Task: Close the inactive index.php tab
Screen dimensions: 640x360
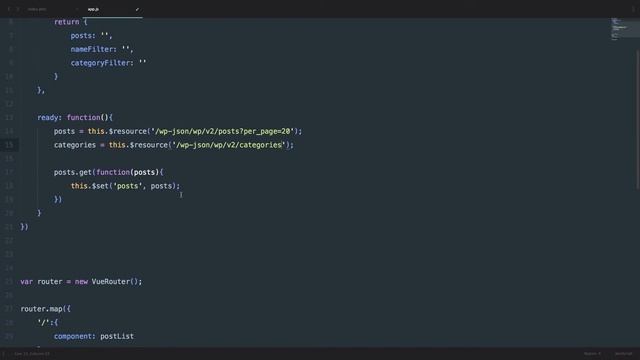Action: tap(77, 9)
